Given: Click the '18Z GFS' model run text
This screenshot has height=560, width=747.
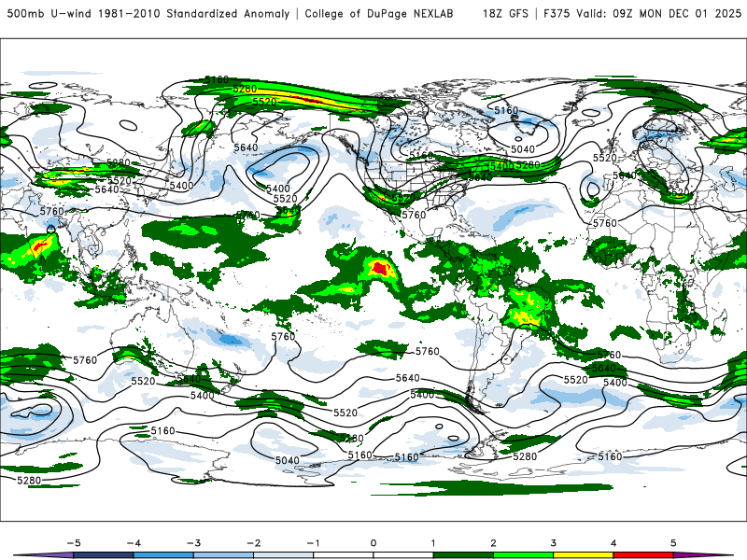Looking at the screenshot, I should (x=505, y=13).
